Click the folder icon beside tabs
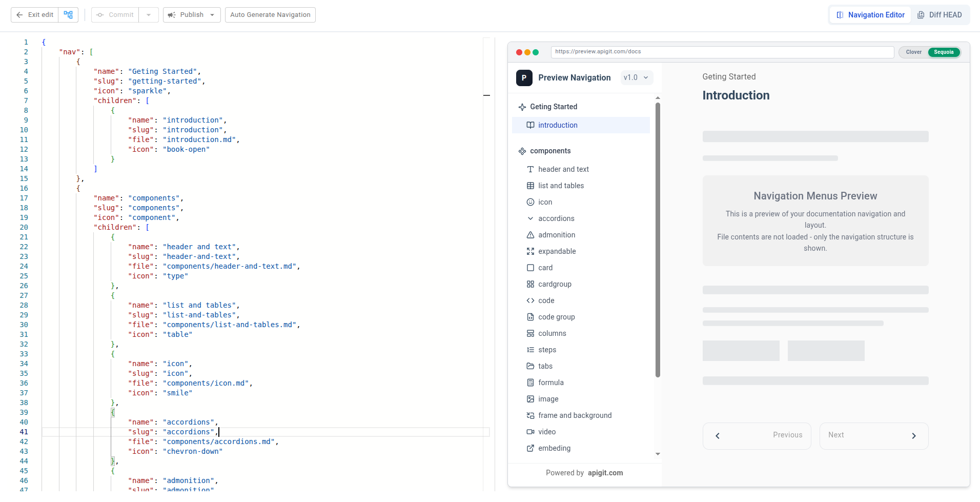 pyautogui.click(x=530, y=366)
